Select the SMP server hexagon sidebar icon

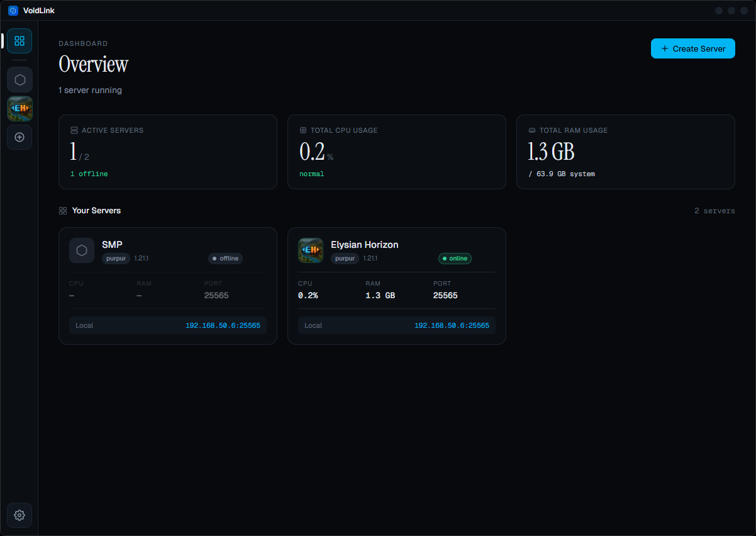click(19, 80)
